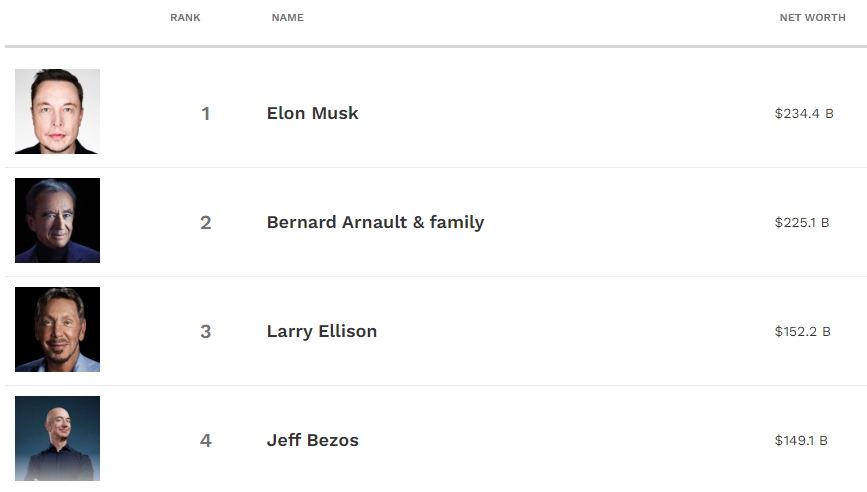Click the photo thumbnail in Elon Musk's row
The width and height of the screenshot is (867, 492).
coord(57,111)
